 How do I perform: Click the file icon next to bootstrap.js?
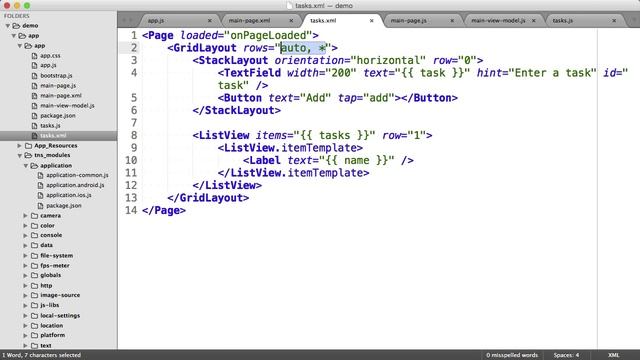coord(34,76)
